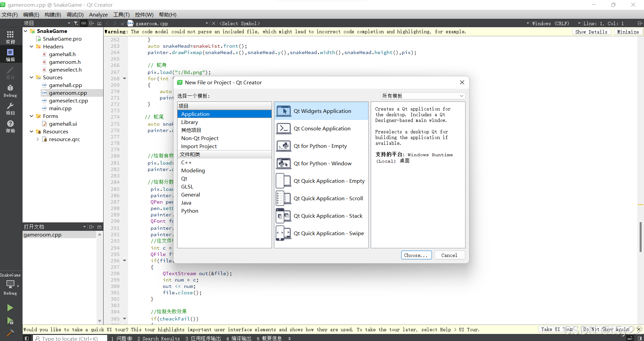This screenshot has height=341, width=644.
Task: Go back in editor navigation history
Action: 108,23
